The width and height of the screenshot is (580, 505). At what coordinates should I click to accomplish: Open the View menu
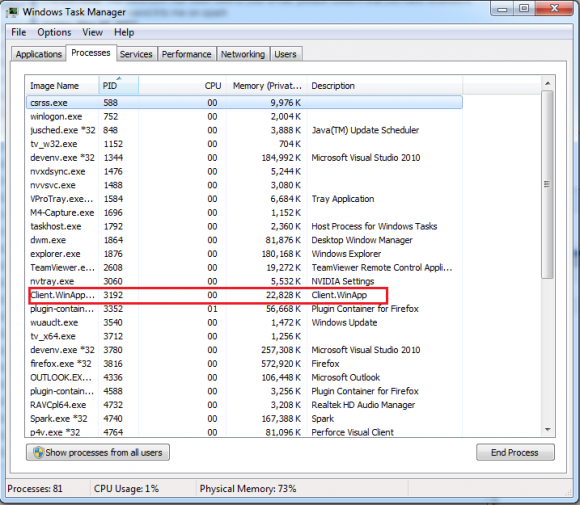tap(92, 33)
